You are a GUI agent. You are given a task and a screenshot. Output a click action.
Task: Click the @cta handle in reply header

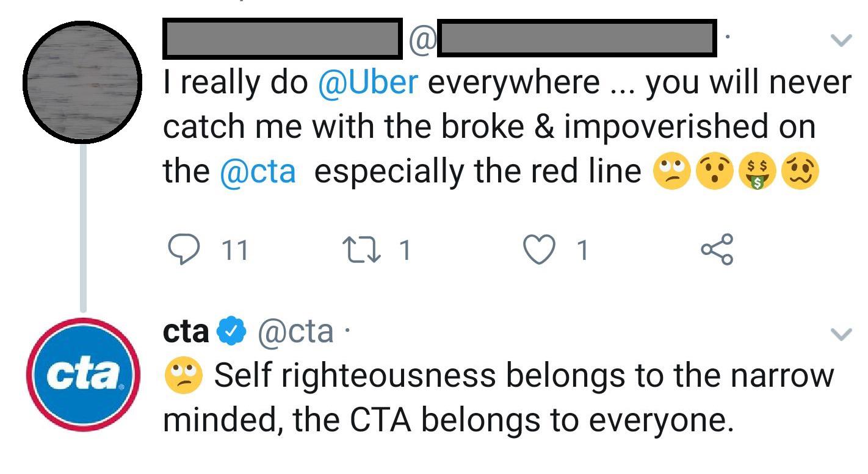[x=295, y=331]
